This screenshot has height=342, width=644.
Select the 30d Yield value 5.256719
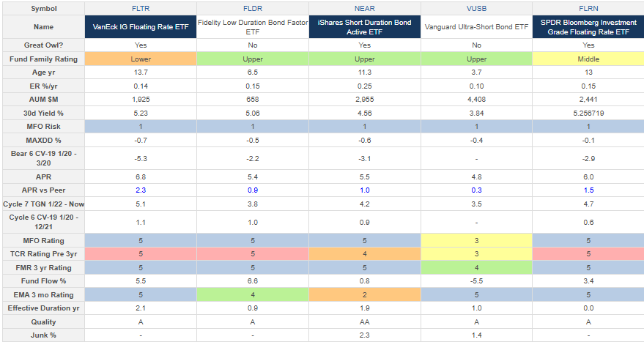588,112
